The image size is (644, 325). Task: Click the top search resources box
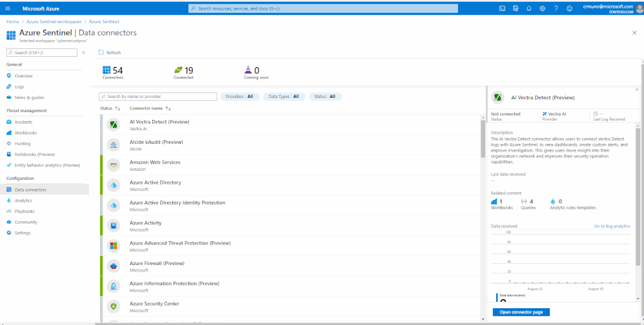323,8
